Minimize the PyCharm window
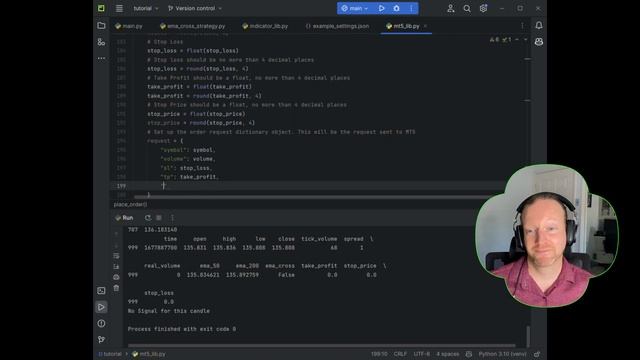The height and width of the screenshot is (360, 640). click(502, 8)
